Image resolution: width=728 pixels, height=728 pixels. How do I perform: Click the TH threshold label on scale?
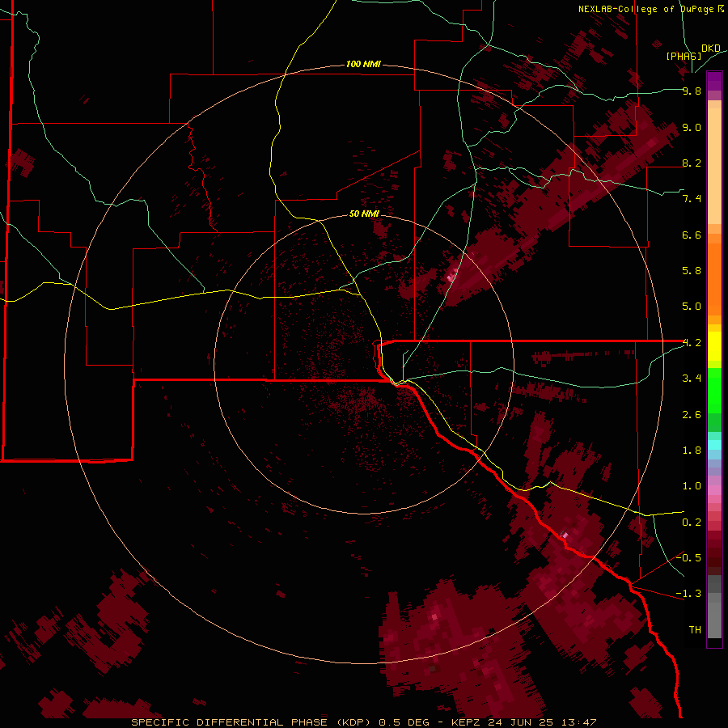pos(695,630)
